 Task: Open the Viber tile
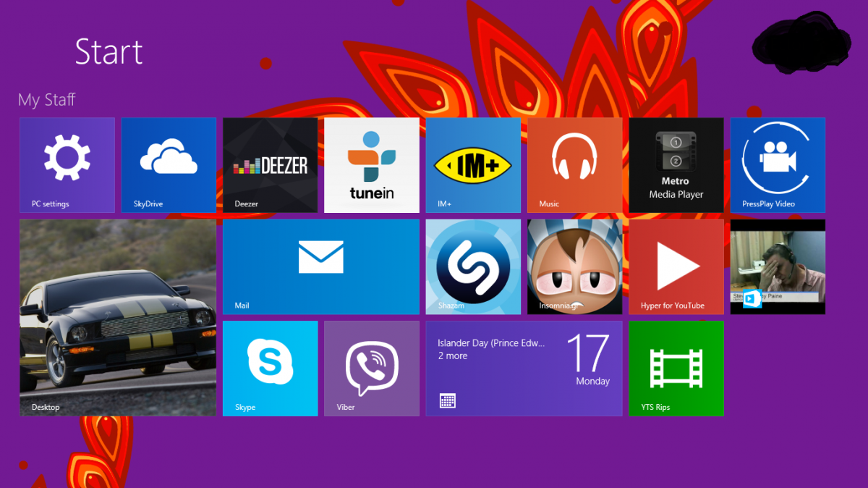tap(372, 369)
